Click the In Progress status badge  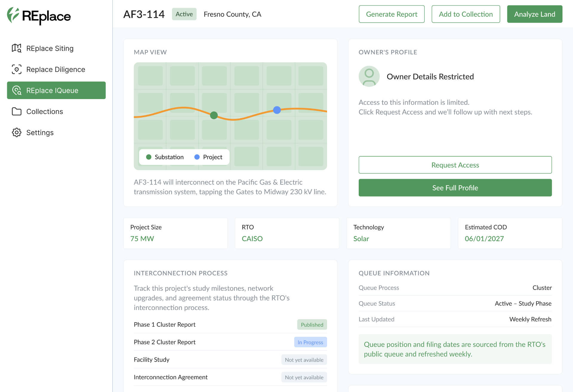(x=310, y=342)
